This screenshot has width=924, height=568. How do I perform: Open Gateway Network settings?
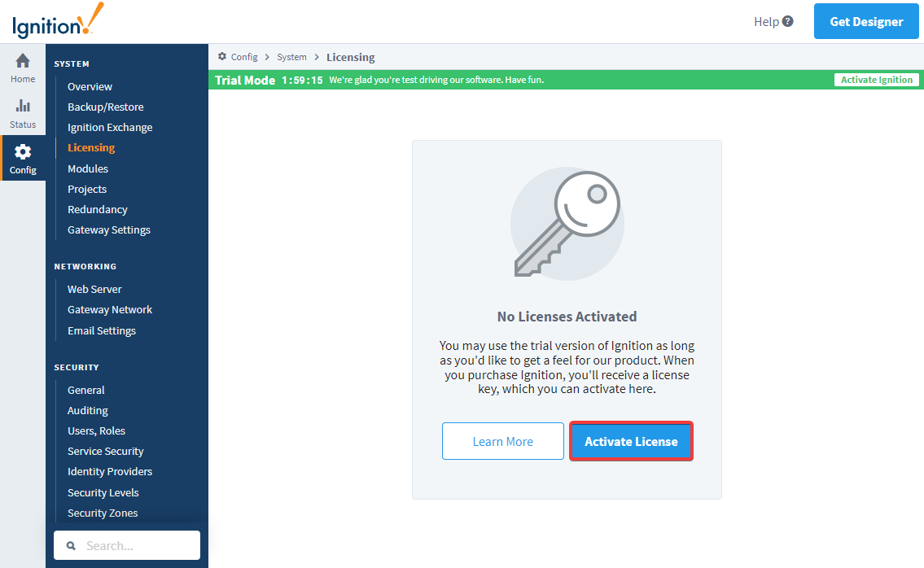[x=110, y=310]
